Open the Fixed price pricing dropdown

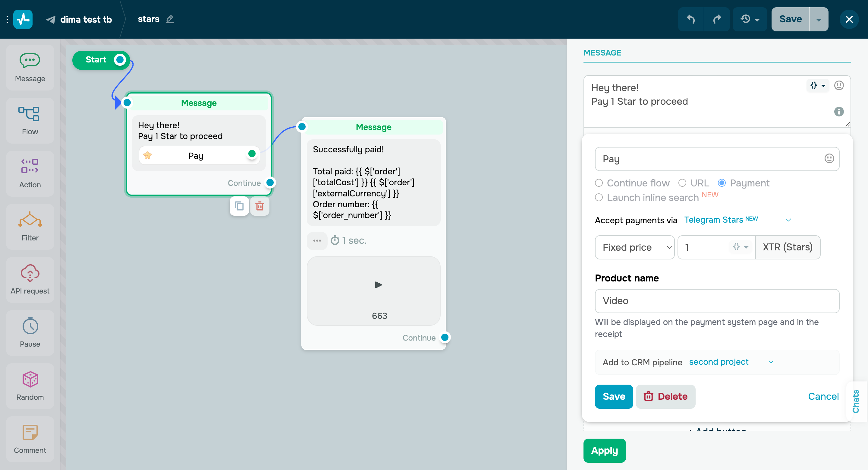click(x=635, y=247)
